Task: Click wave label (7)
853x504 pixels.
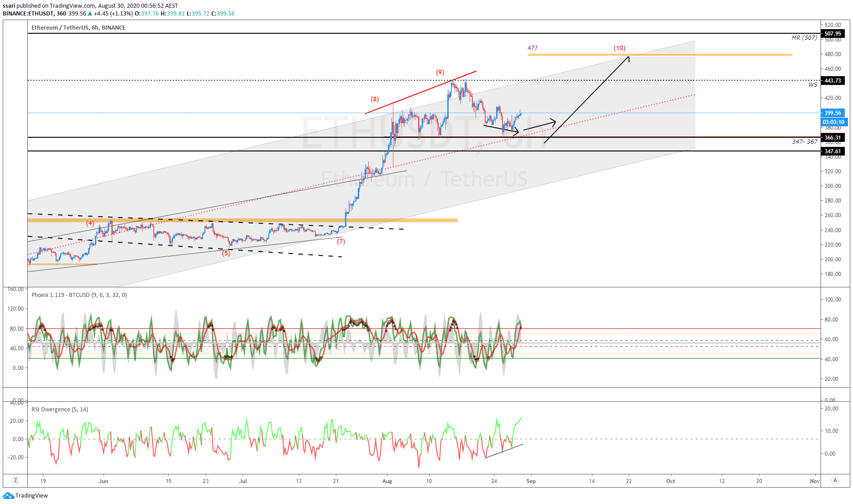Action: pos(341,241)
